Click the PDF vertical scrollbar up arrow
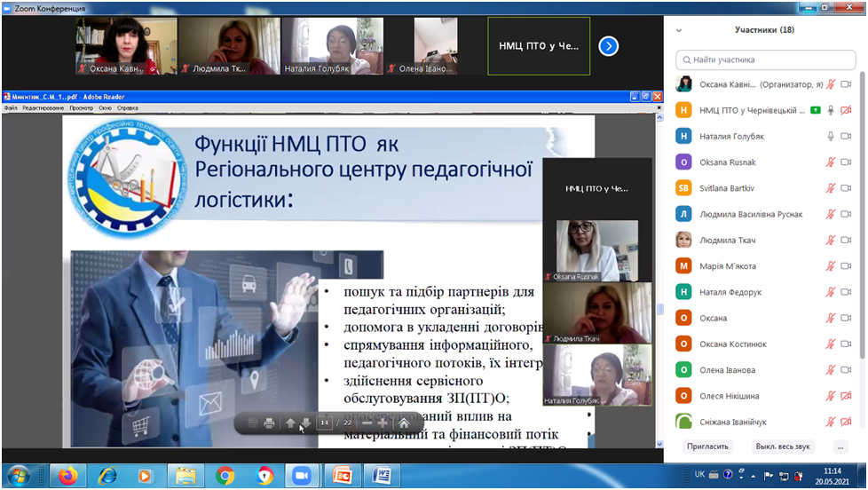 (x=659, y=117)
